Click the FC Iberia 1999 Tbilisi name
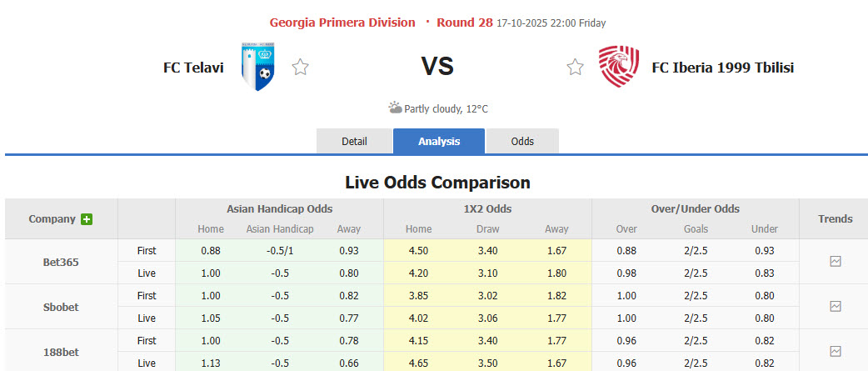 tap(722, 68)
